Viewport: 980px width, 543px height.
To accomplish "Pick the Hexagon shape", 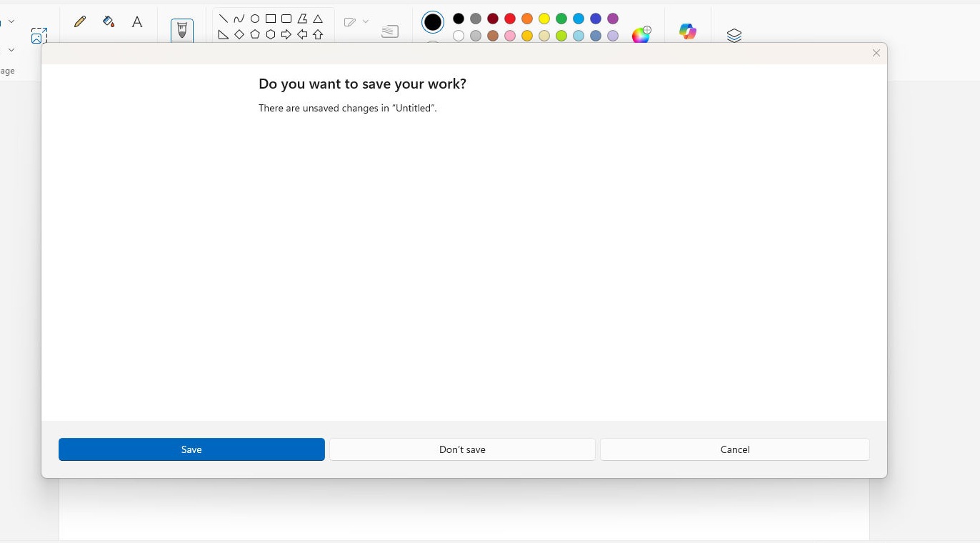I will (x=271, y=34).
